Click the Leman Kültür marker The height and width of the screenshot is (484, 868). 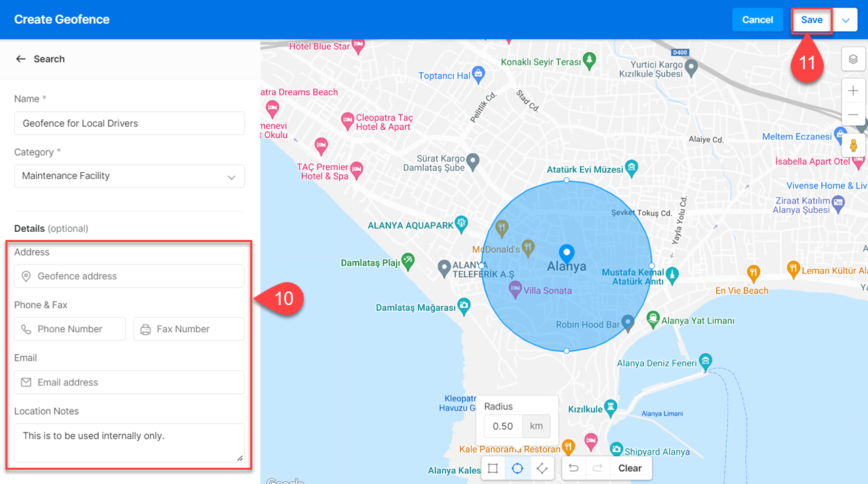click(x=793, y=269)
